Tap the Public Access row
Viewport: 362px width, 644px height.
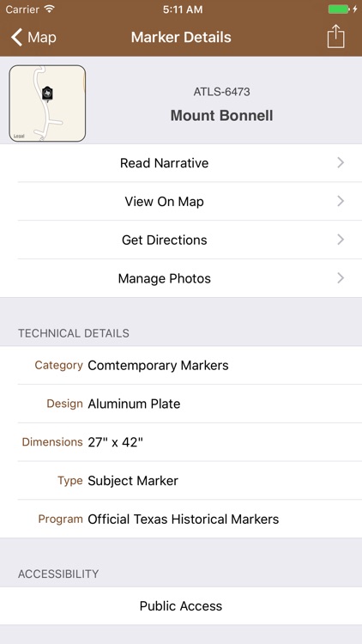pyautogui.click(x=181, y=606)
